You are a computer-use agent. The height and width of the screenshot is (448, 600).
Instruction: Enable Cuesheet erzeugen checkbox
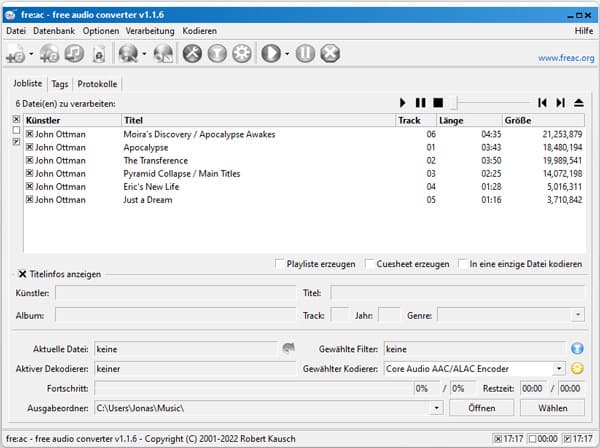pyautogui.click(x=370, y=264)
